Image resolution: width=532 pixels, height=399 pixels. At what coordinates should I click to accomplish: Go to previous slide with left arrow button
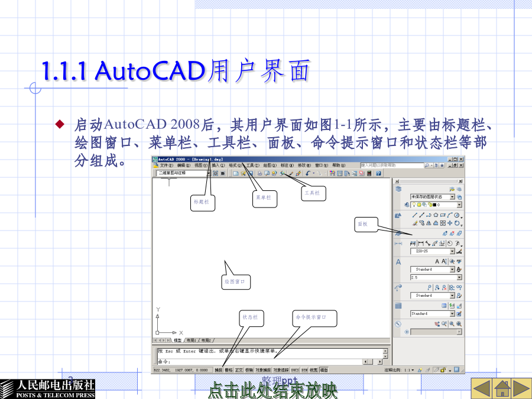pyautogui.click(x=482, y=388)
